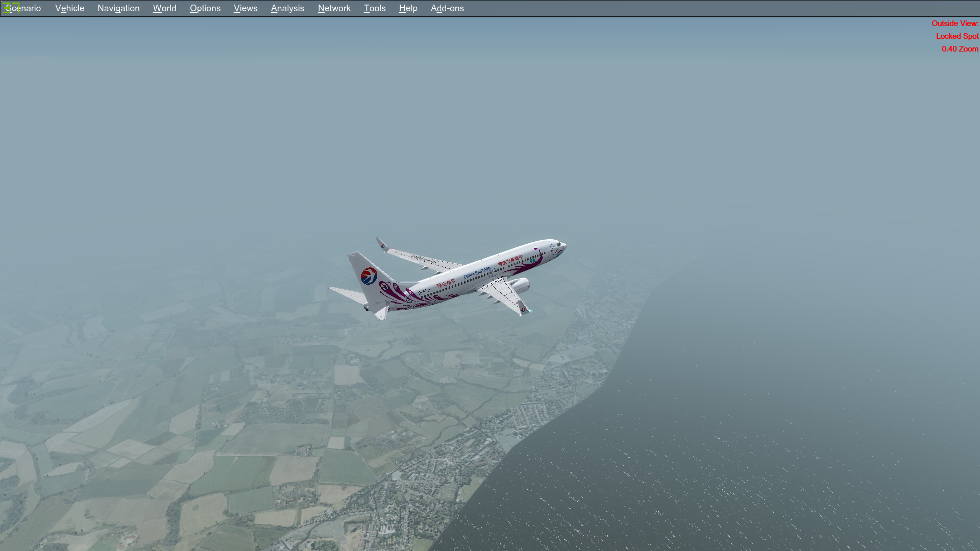Select the World menu option
This screenshot has width=980, height=551.
(x=164, y=8)
